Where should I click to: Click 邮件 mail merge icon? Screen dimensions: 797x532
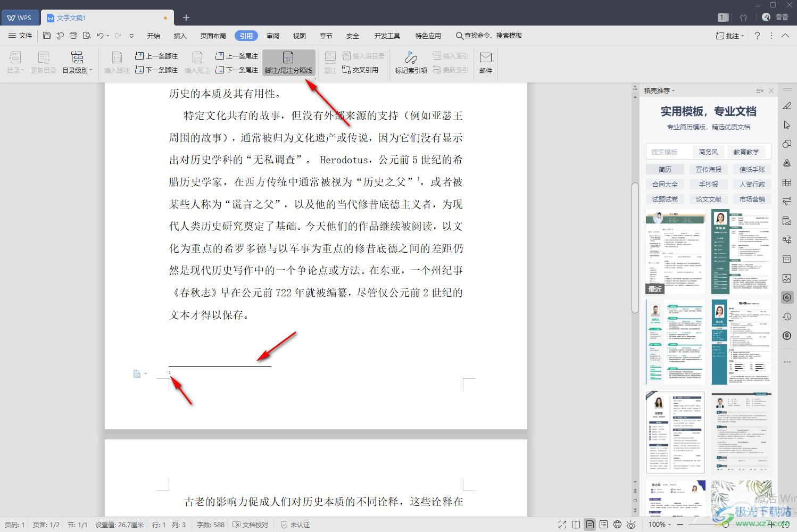pos(486,63)
